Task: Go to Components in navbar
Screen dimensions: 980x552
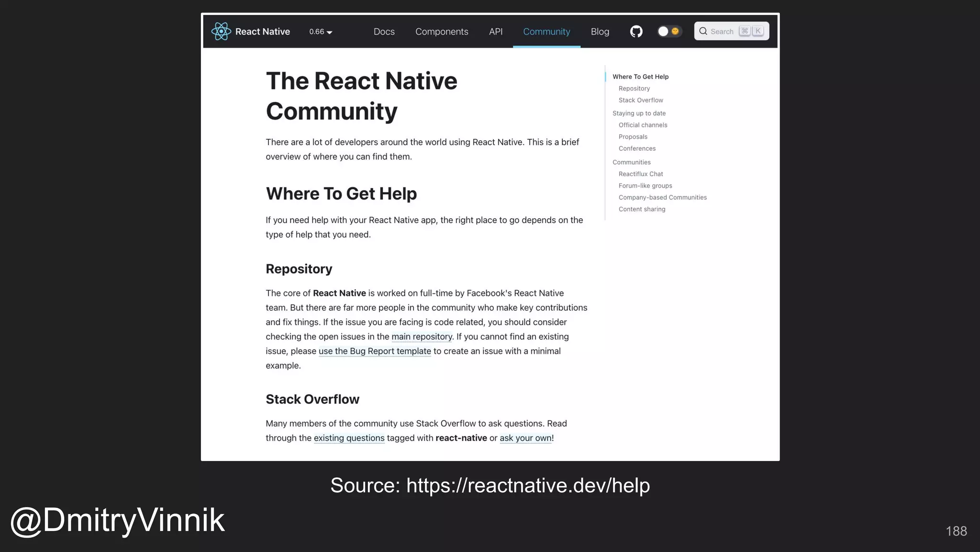Action: pos(442,32)
